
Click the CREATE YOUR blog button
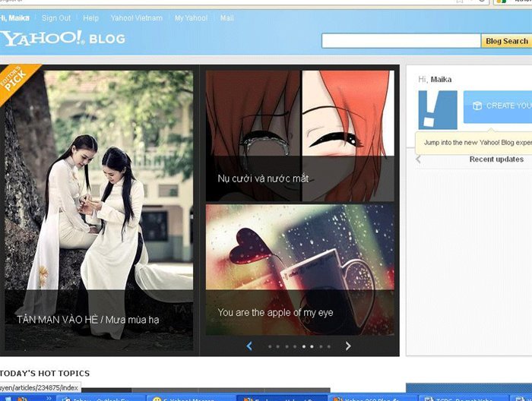tap(498, 106)
